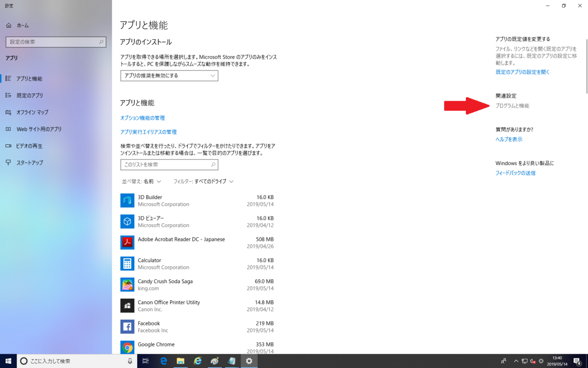This screenshot has height=368, width=588.
Task: Click 508 MB size of Adobe Reader
Action: pos(265,239)
